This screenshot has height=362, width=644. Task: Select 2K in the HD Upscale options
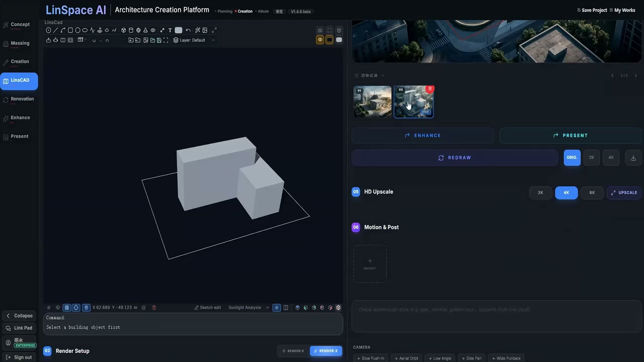click(x=541, y=193)
